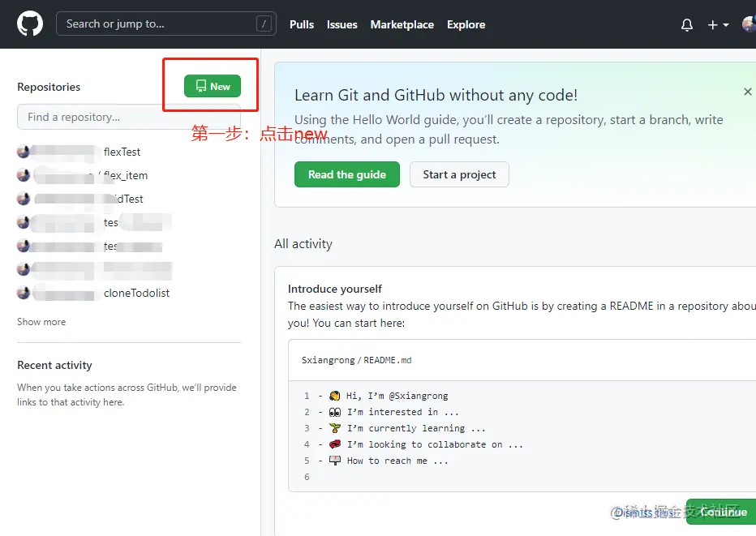Open Marketplace from the top navigation
This screenshot has width=756, height=536.
click(402, 24)
